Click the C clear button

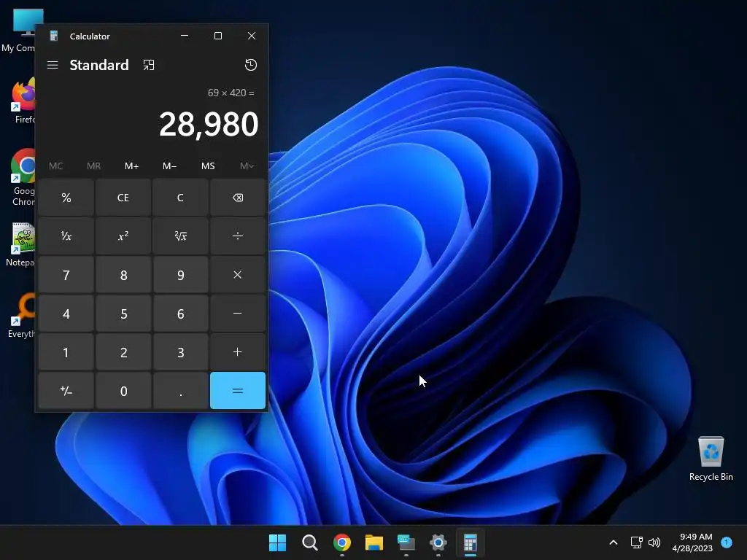tap(181, 198)
